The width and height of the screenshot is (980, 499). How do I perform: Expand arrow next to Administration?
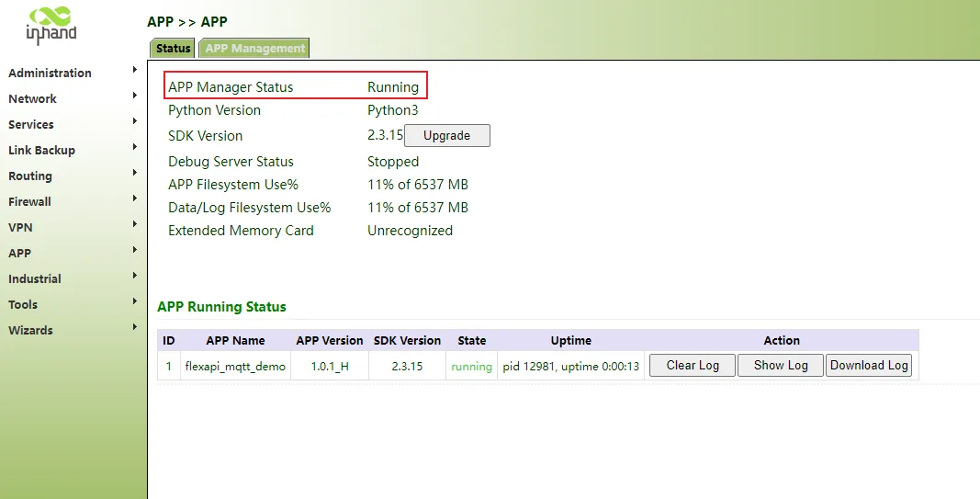tap(134, 70)
